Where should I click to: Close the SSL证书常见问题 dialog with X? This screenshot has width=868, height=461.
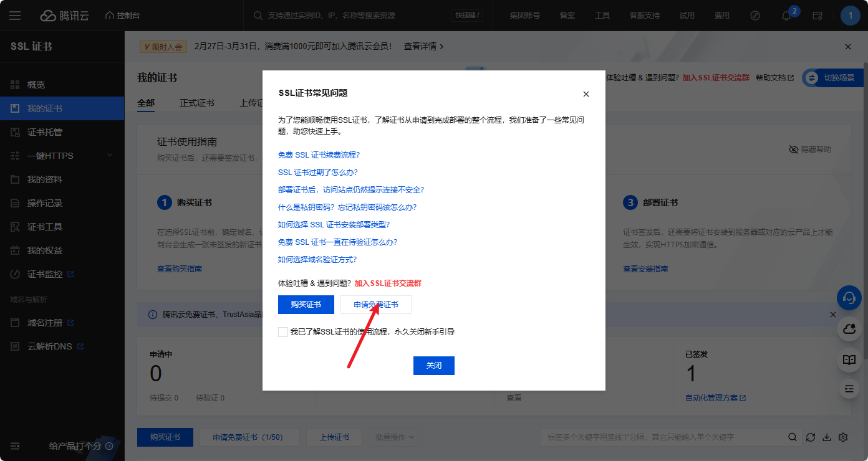pos(586,94)
